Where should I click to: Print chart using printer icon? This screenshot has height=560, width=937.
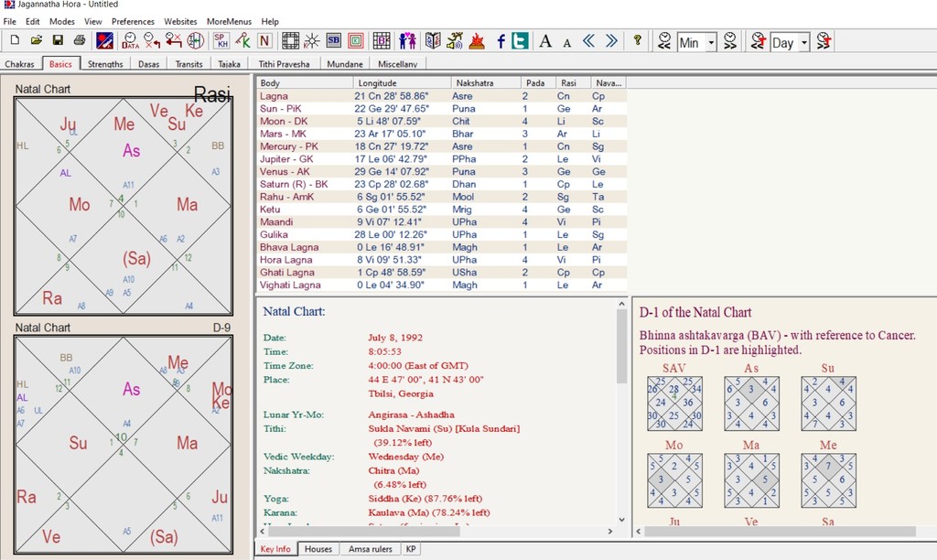pos(80,40)
